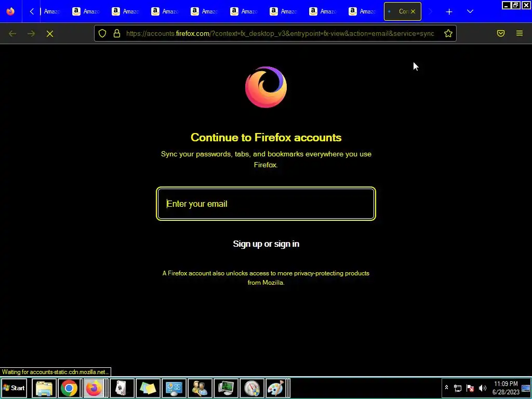Screen dimensions: 532x399
Task: Close the active 'Con' tab
Action: point(413,11)
